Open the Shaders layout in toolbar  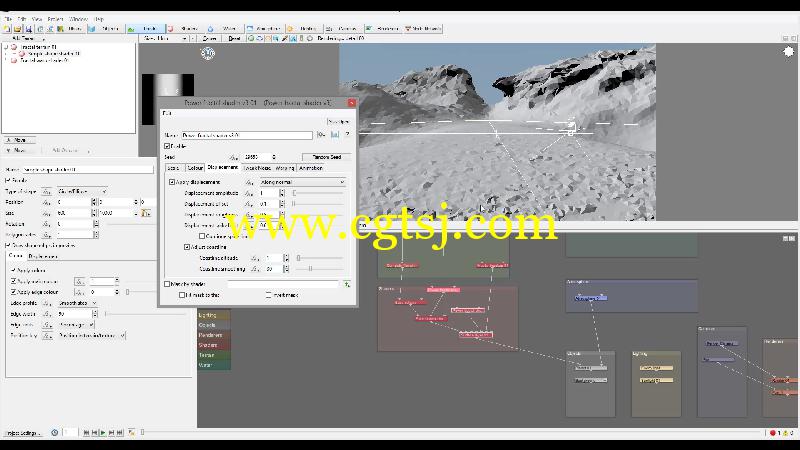click(x=185, y=29)
